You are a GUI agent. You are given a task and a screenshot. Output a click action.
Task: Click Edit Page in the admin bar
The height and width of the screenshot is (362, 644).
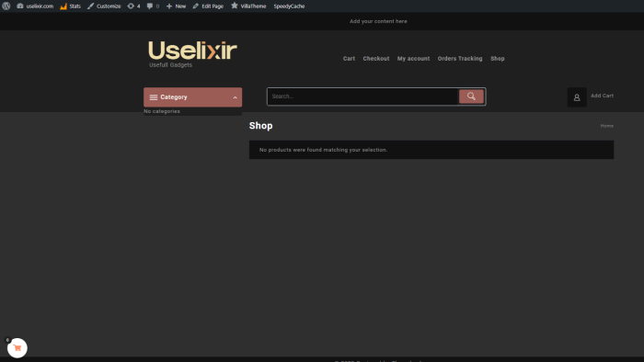coord(208,6)
